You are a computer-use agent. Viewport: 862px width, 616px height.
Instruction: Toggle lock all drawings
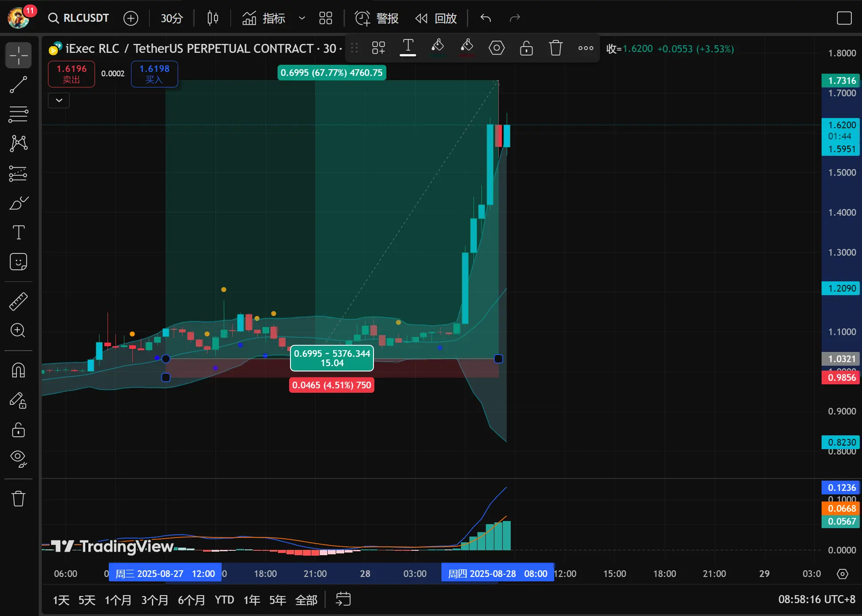coord(19,430)
